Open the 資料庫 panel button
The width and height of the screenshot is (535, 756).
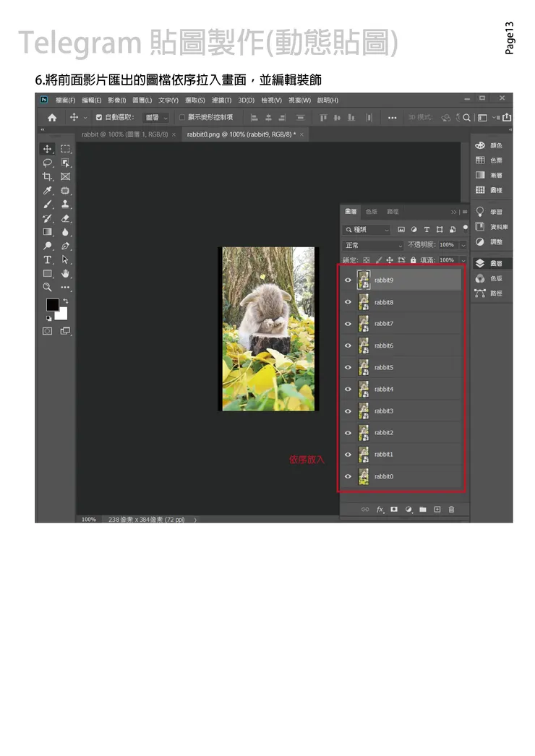tap(492, 227)
